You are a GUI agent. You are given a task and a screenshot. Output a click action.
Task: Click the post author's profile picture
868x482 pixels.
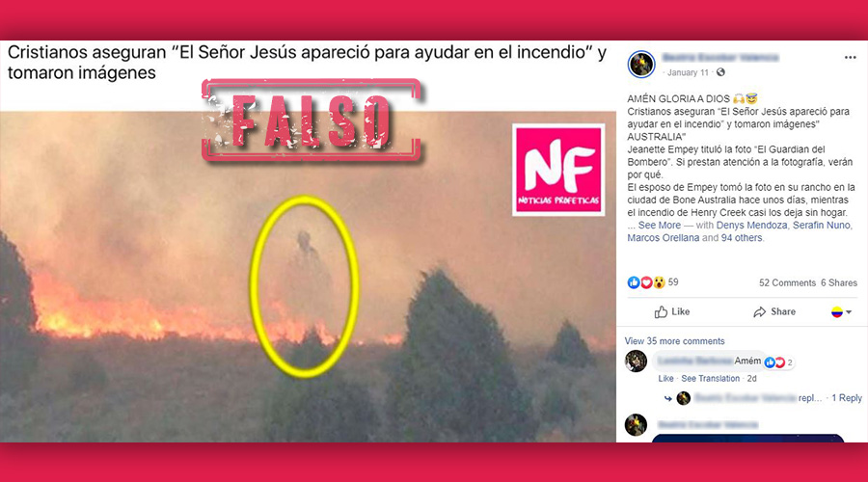coord(641,64)
